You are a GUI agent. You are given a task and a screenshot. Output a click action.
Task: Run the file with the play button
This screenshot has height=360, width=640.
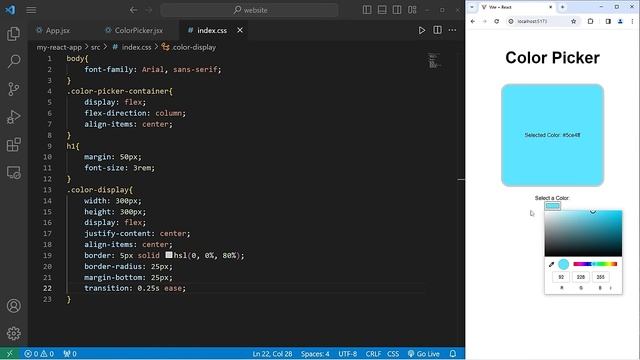pos(422,30)
